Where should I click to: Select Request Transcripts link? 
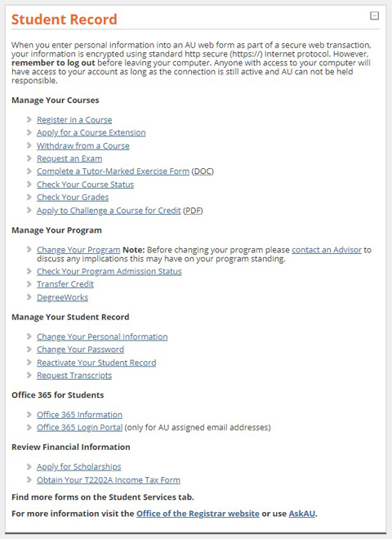pyautogui.click(x=74, y=376)
